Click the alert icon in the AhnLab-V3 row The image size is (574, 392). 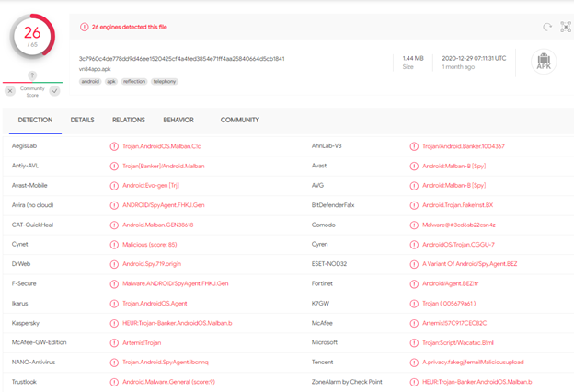click(414, 146)
